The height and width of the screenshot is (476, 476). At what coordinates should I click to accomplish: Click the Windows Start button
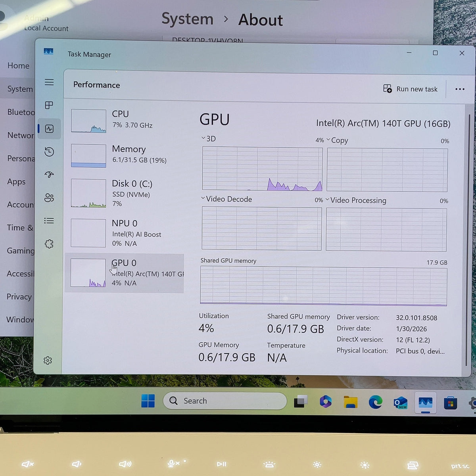coord(148,401)
